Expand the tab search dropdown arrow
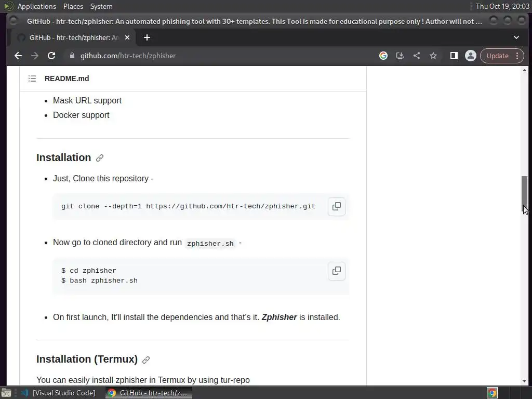This screenshot has height=399, width=532. (516, 37)
